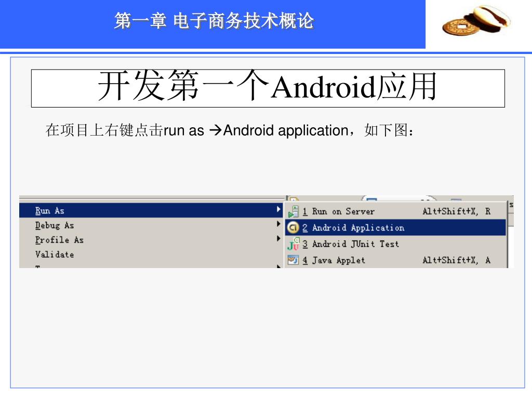
Task: Click the Java Applet icon
Action: point(293,260)
